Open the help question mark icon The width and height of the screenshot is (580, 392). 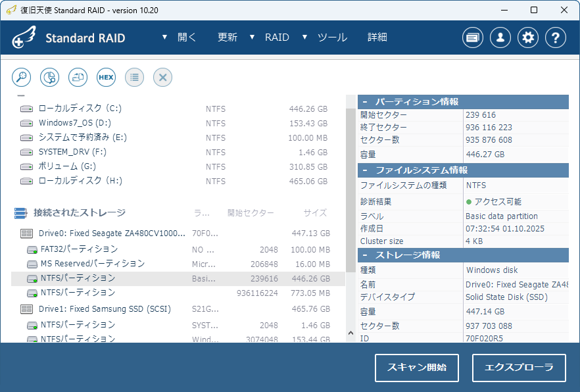[x=556, y=37]
